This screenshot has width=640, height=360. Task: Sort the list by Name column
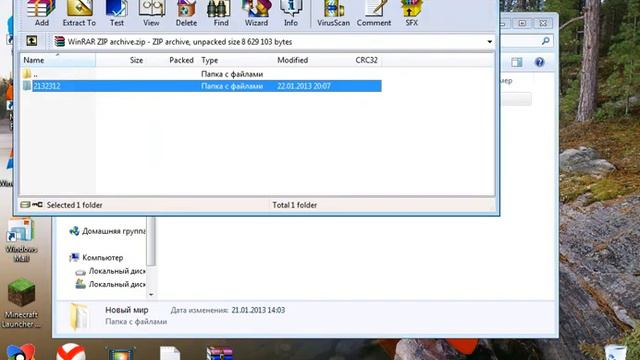58,60
